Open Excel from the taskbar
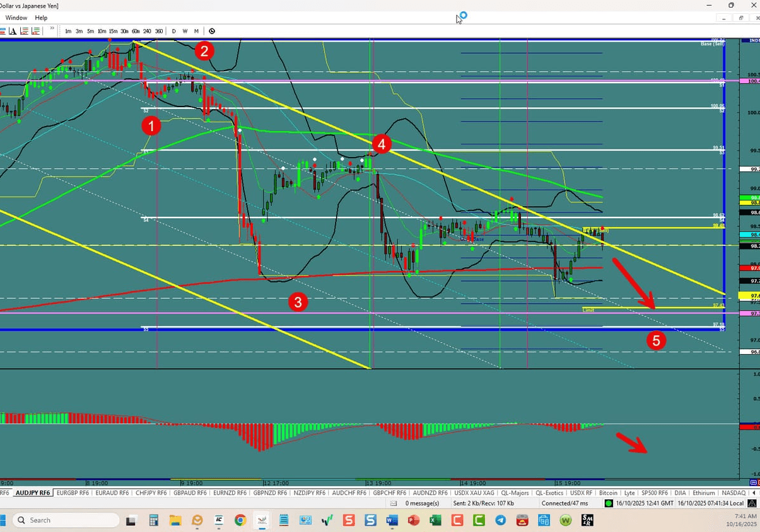The width and height of the screenshot is (760, 532). click(x=435, y=520)
